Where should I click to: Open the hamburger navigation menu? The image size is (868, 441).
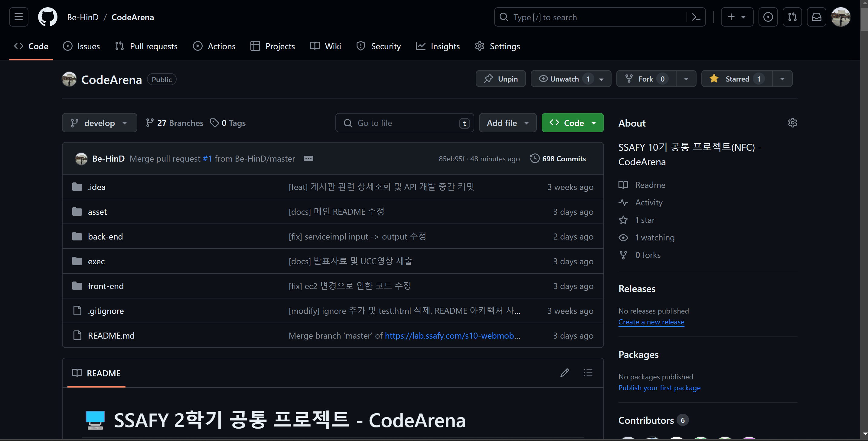(18, 17)
